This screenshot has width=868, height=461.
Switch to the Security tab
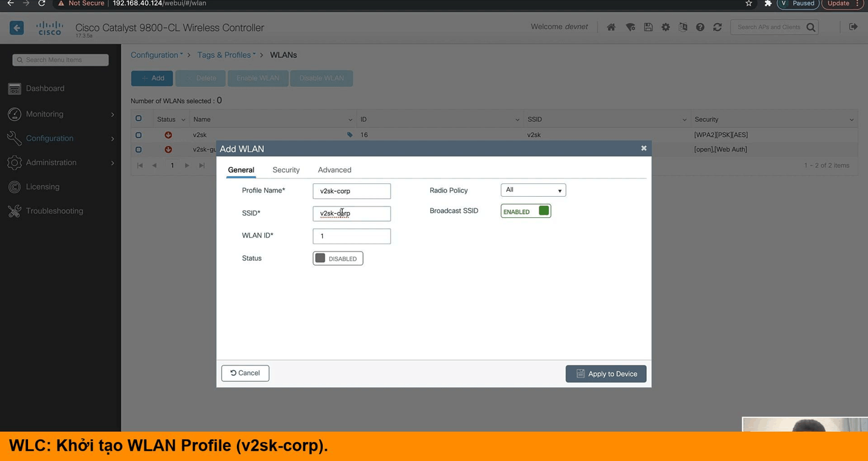[286, 170]
